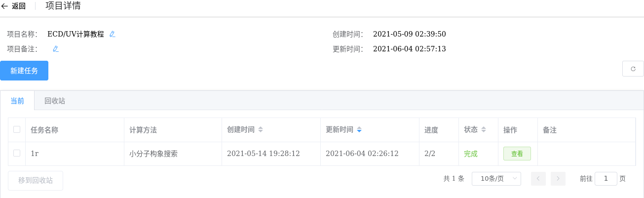The image size is (644, 198).
Task: Go to previous page arrow
Action: (538, 179)
